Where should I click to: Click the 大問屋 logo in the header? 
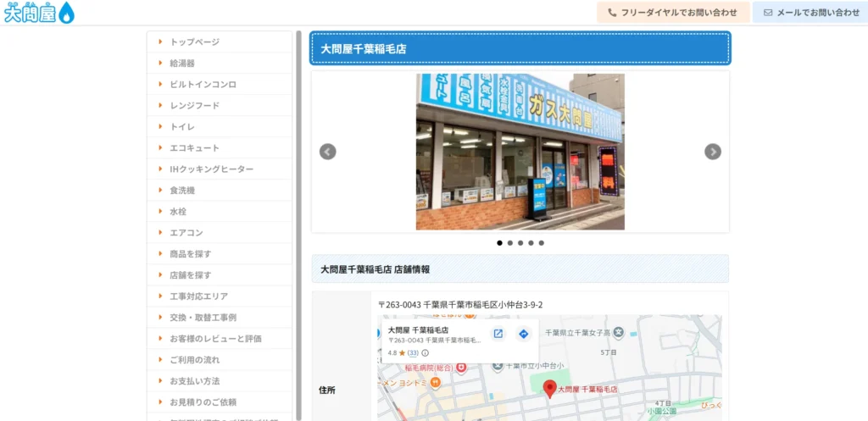[39, 13]
